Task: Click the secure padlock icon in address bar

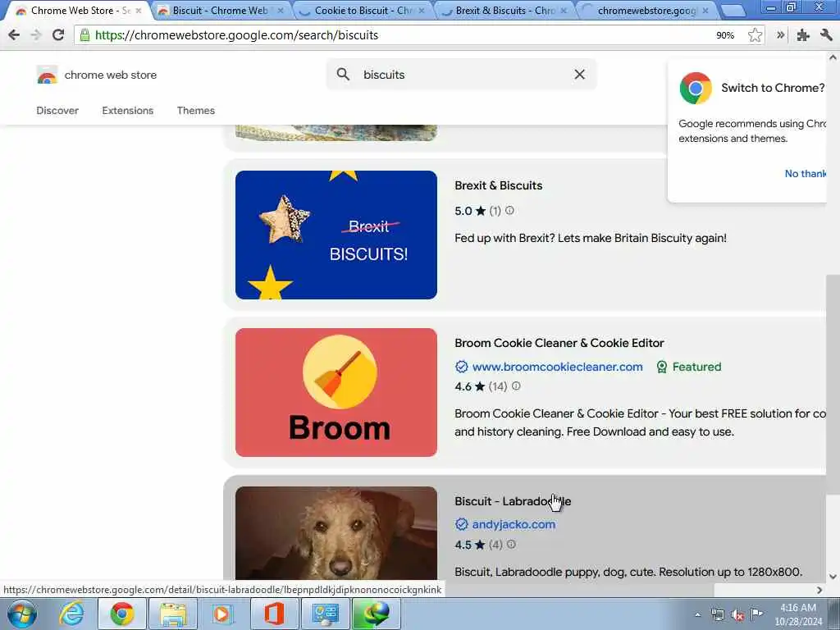Action: coord(84,35)
